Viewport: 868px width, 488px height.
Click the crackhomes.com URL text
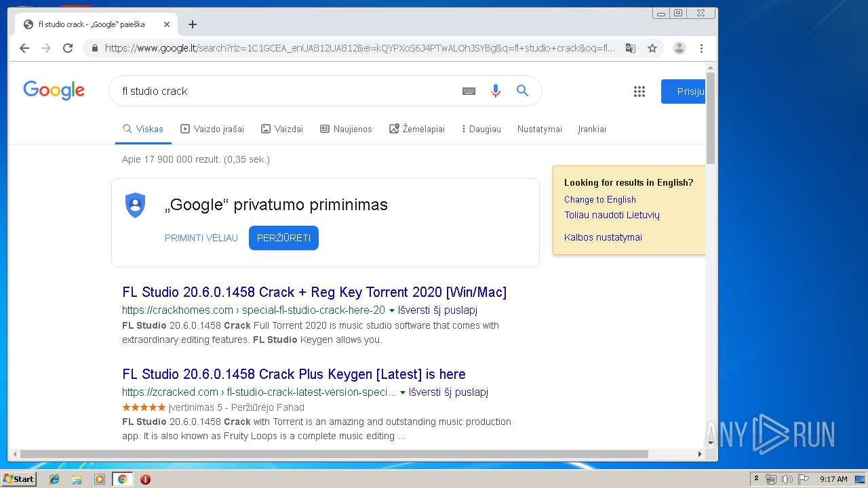click(x=254, y=310)
